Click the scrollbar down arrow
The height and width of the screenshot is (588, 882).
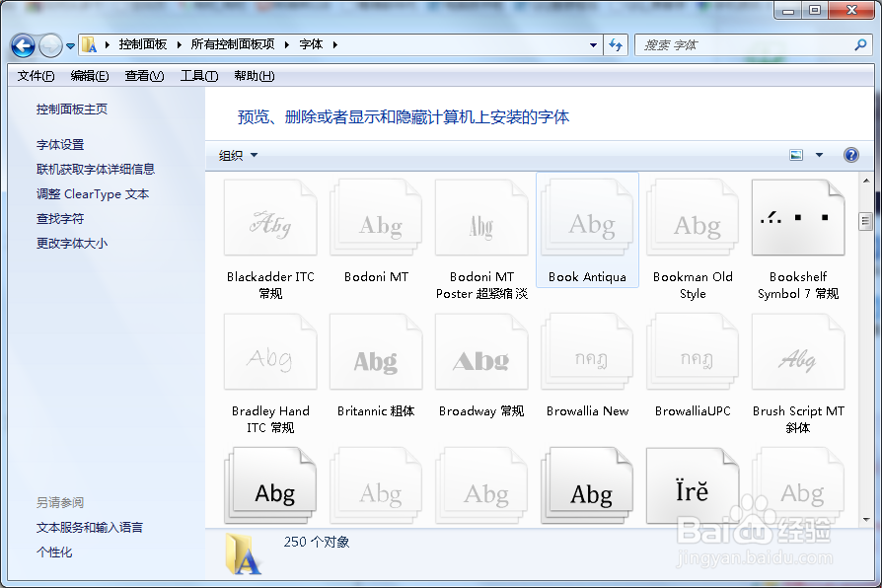[x=865, y=519]
